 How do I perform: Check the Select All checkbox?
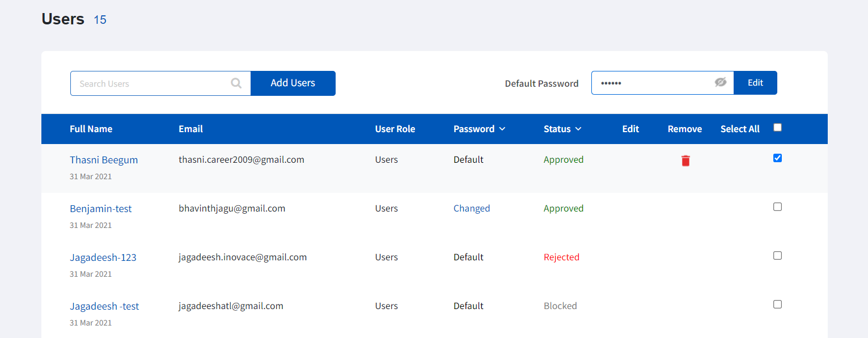777,128
